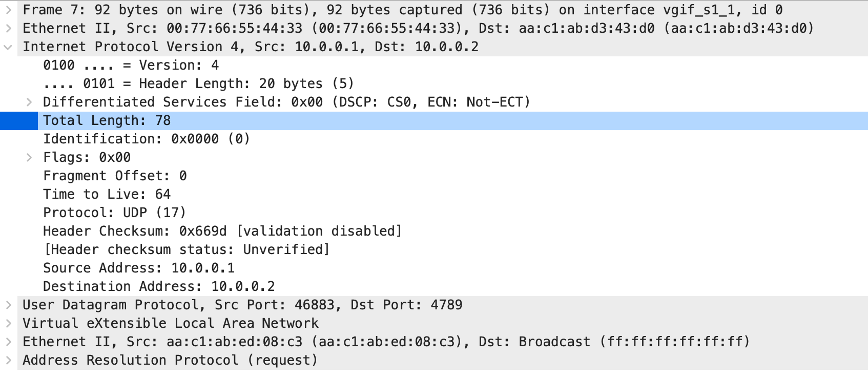Select the Identification: 0x0000 field
This screenshot has width=868, height=378.
coord(453,139)
